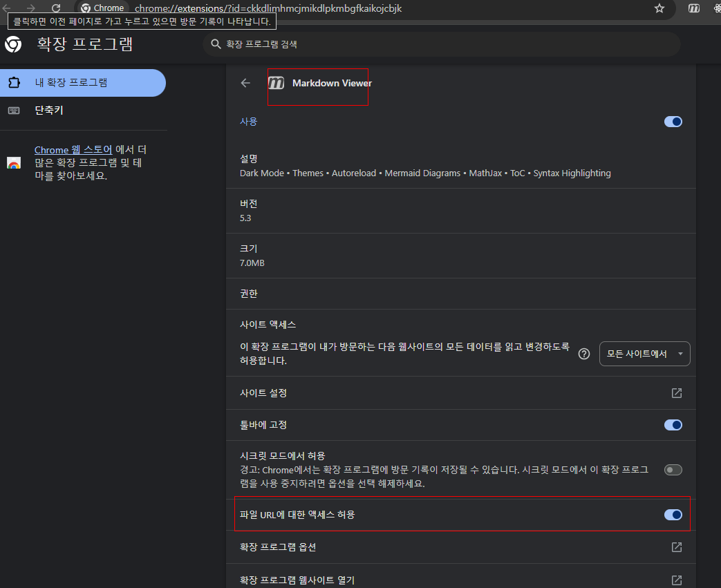Open the Chrome 웹 스토어 link
Viewport: 721px width, 588px height.
click(73, 150)
